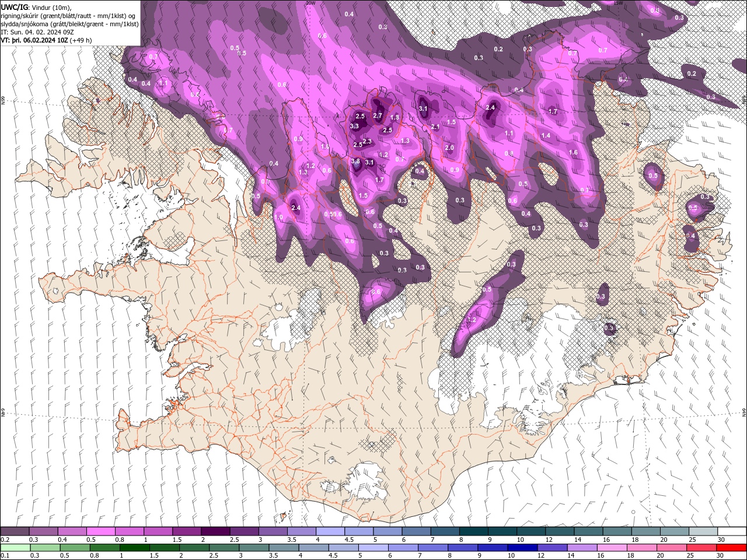
Task: Click the '(+49 h)' forecast offset text
Action: click(81, 40)
